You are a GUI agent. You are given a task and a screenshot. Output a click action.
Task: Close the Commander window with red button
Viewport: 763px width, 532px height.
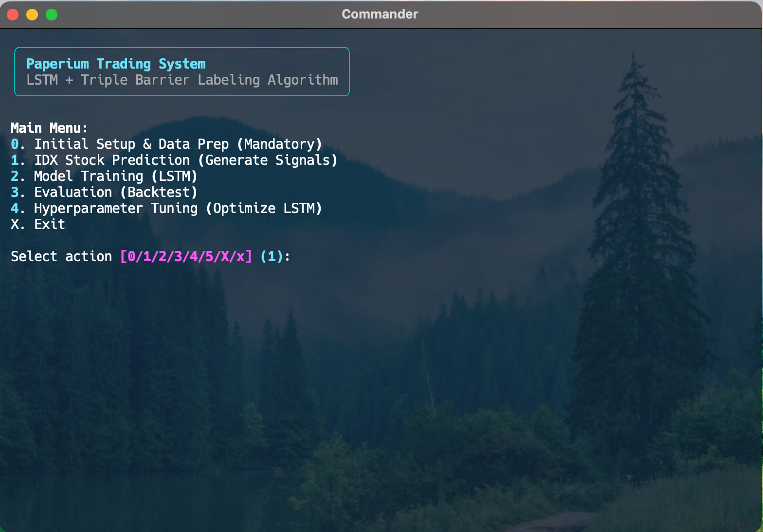(x=13, y=15)
